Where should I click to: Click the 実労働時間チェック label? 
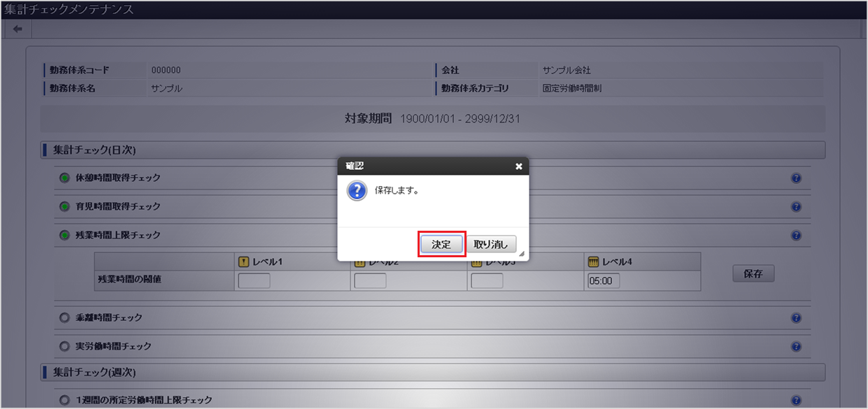point(113,346)
